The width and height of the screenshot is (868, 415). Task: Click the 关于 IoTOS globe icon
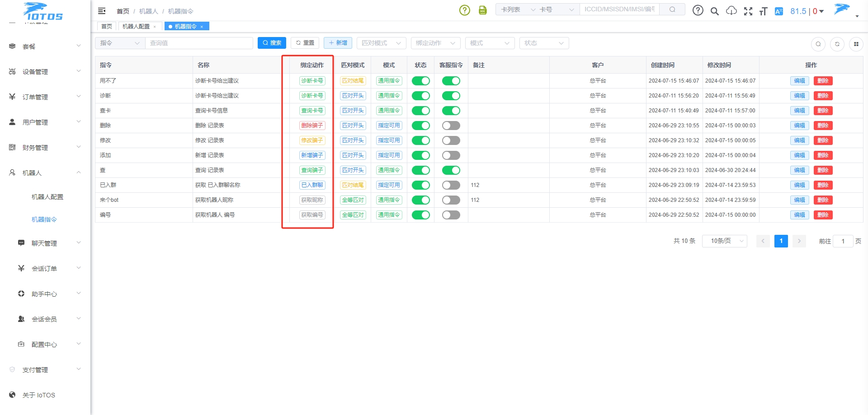coord(12,395)
